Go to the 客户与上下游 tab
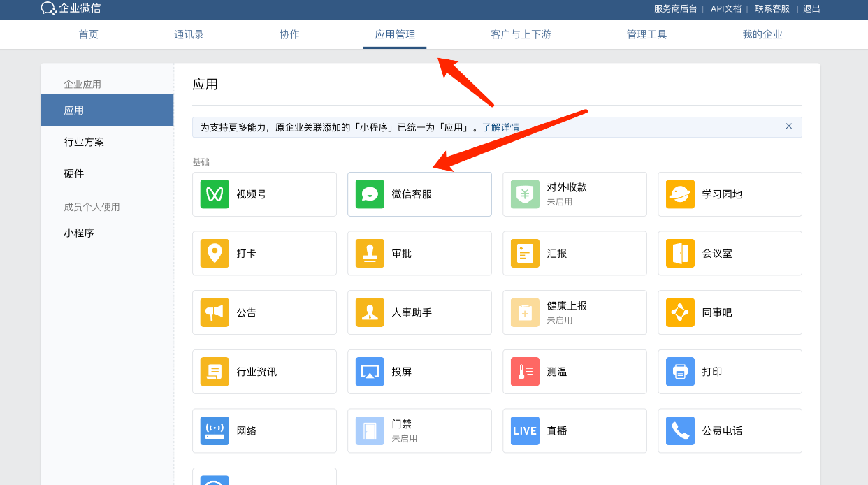 coord(521,34)
